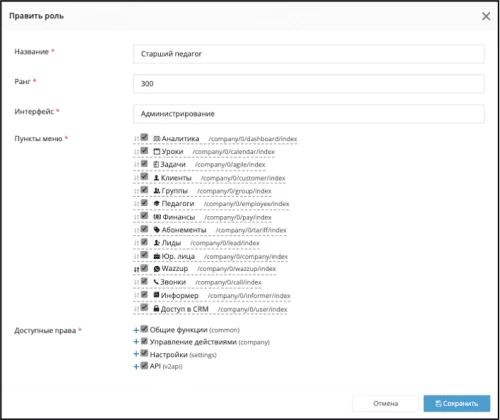Image resolution: width=500 pixels, height=420 pixels.
Task: Click the Сохранить button
Action: coord(457,403)
